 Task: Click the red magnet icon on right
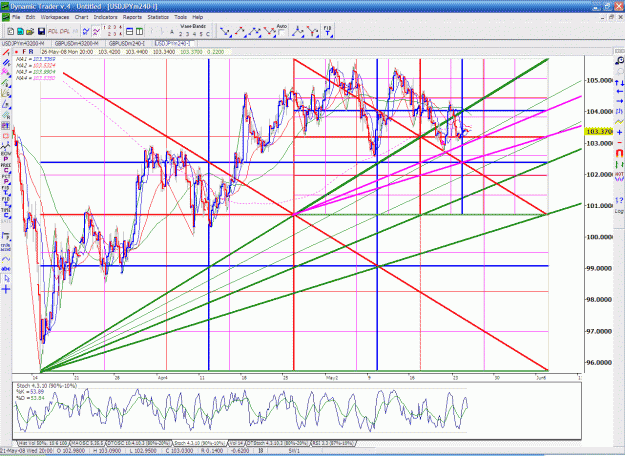point(619,153)
